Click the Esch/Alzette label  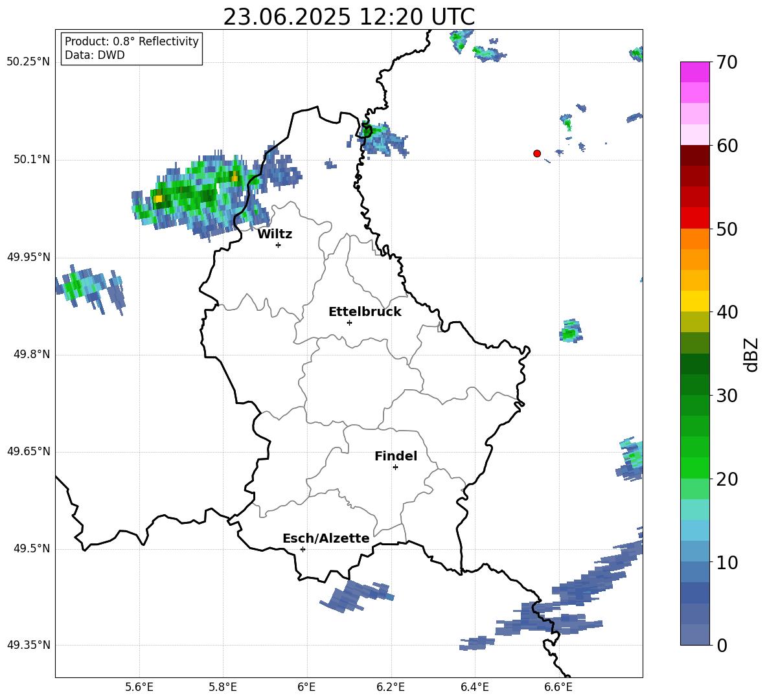(x=326, y=538)
